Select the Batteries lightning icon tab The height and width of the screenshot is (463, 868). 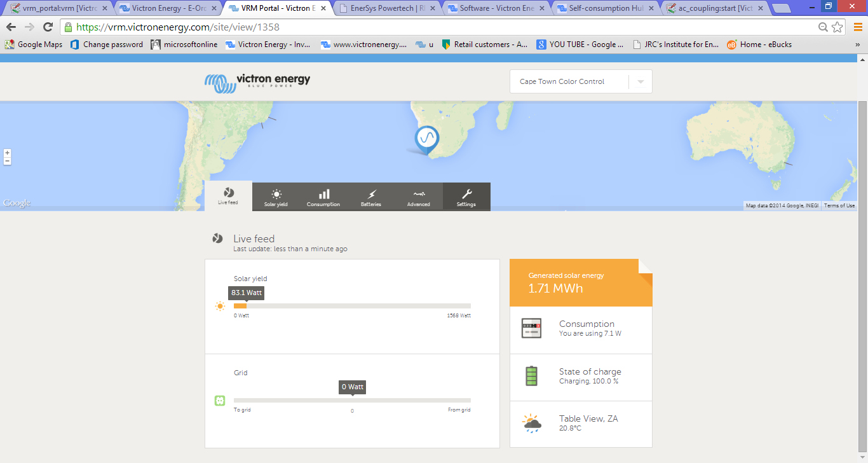371,197
